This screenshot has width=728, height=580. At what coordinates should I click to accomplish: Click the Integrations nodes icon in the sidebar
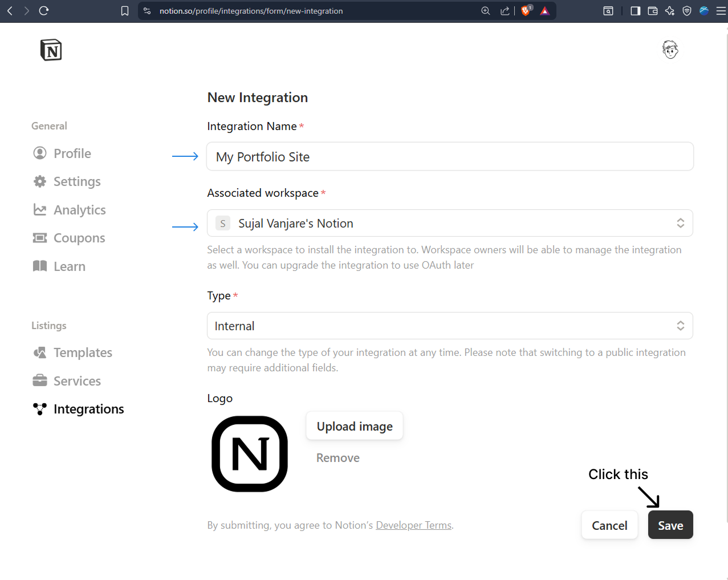(x=40, y=409)
